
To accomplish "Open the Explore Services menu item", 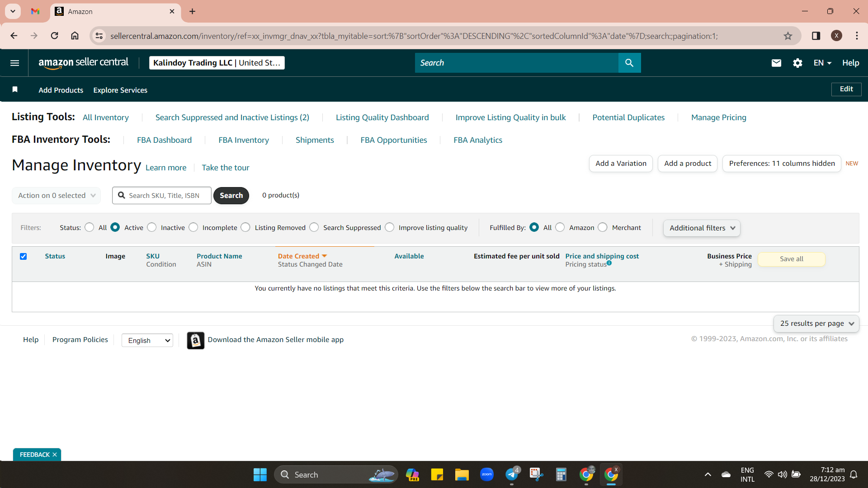I will pos(120,90).
